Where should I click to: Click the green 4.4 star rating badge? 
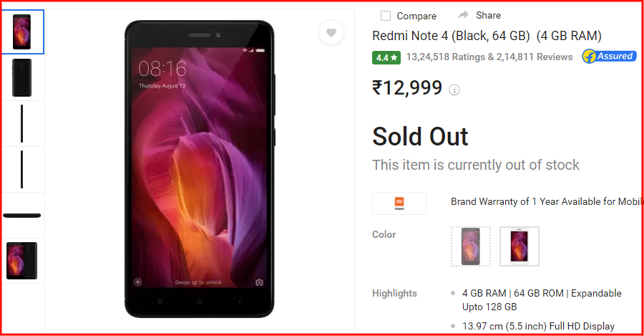[386, 57]
